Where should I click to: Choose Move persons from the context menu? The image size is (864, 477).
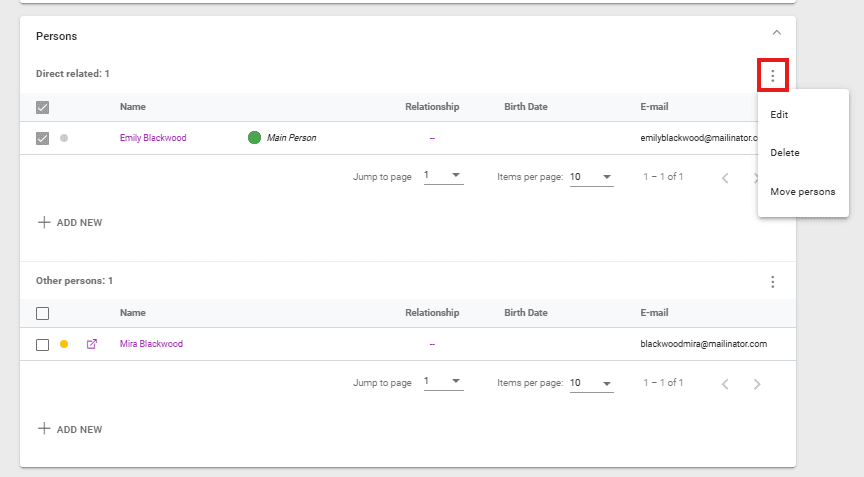click(x=802, y=191)
